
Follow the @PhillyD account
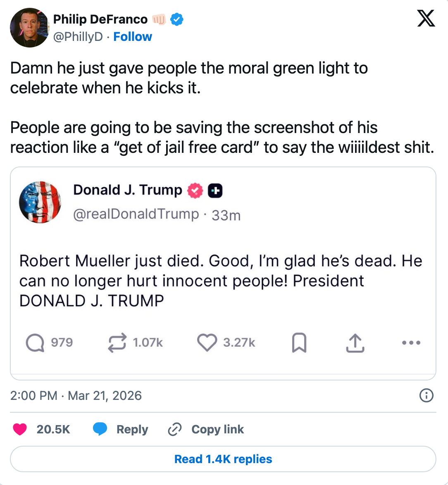tap(133, 37)
